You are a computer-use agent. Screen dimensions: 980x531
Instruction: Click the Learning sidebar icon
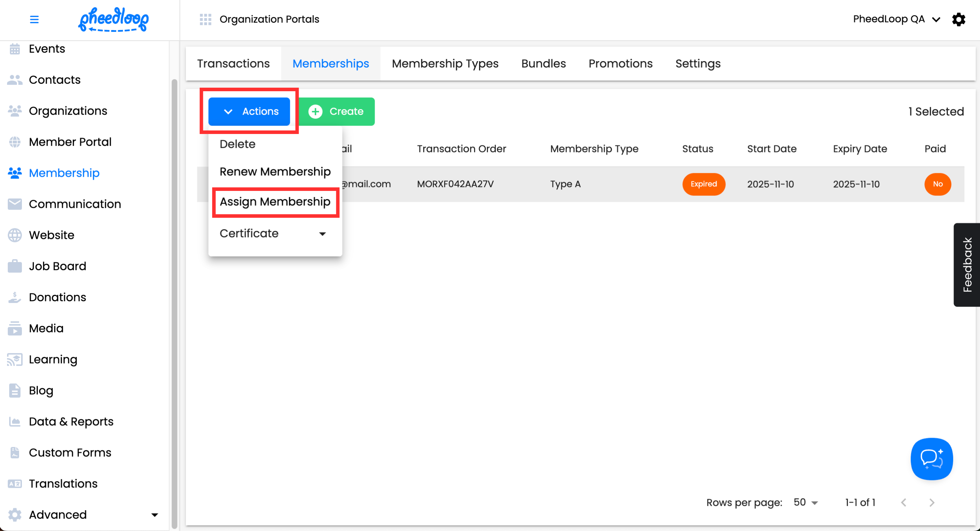(14, 359)
